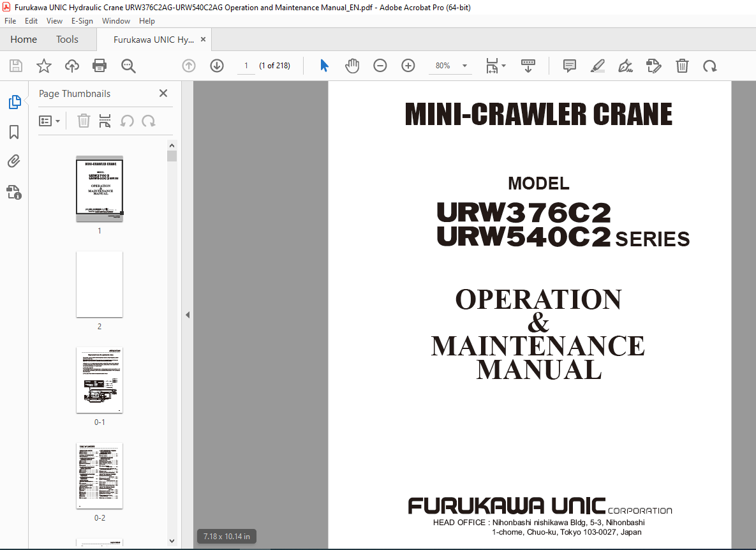This screenshot has width=756, height=550.
Task: Rotate thumbnail page clockwise
Action: pos(149,121)
